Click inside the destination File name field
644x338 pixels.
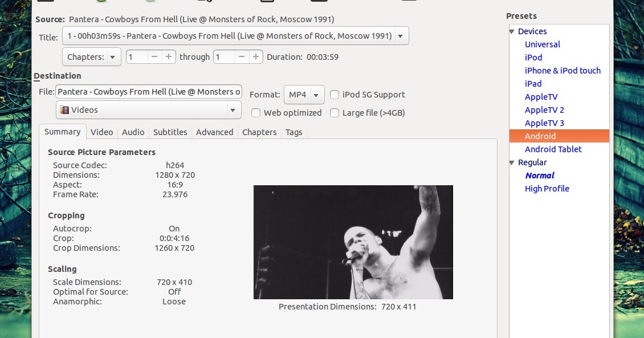click(x=148, y=91)
